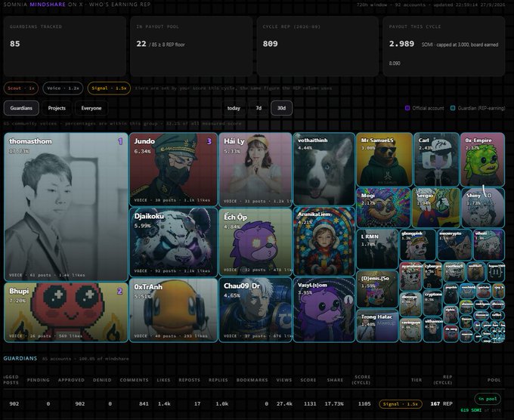Open Ếch Ộp's purple bear tile
Viewport: 514px width, 420px height.
point(255,242)
